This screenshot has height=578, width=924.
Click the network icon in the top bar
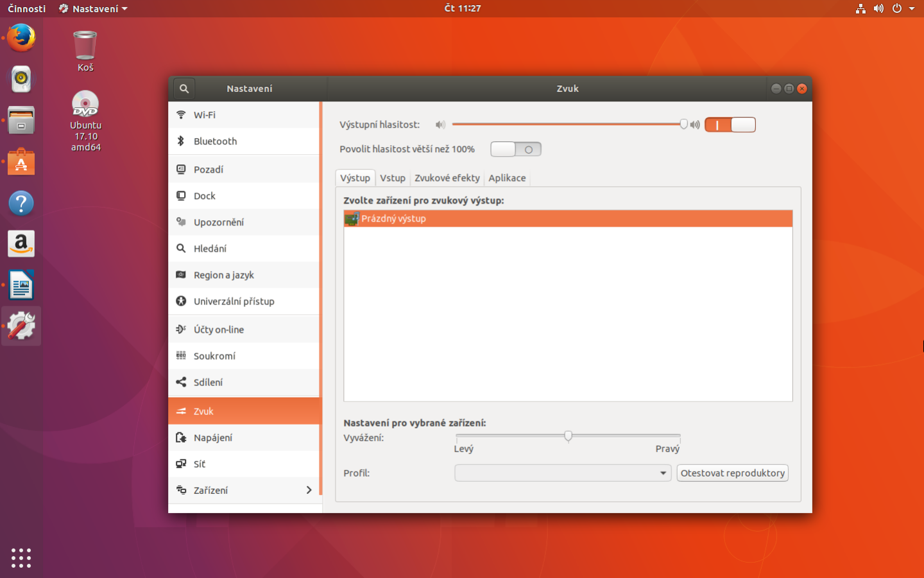(860, 8)
